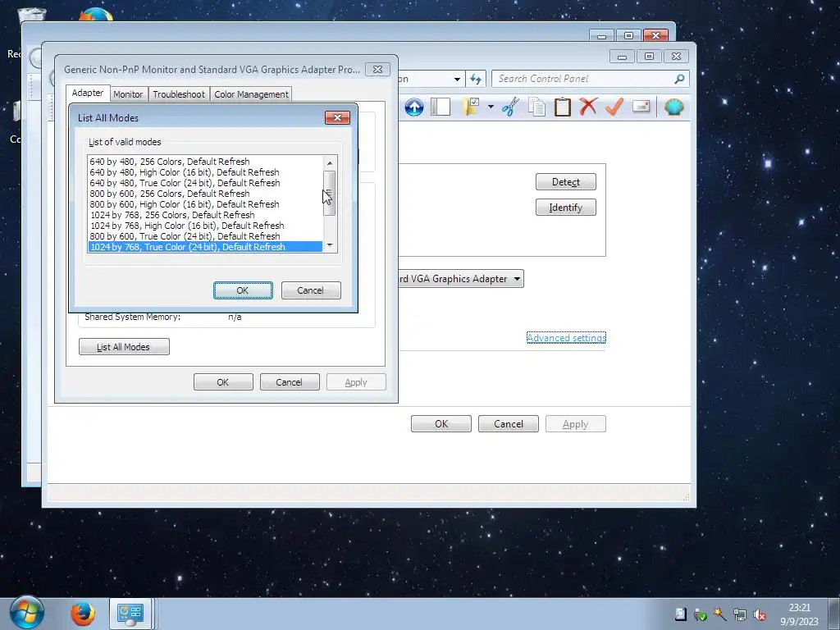Open the Windows Start menu

click(27, 613)
